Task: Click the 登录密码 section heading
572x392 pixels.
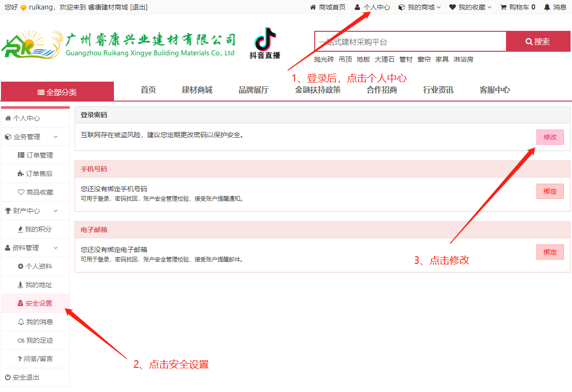Action: [94, 115]
